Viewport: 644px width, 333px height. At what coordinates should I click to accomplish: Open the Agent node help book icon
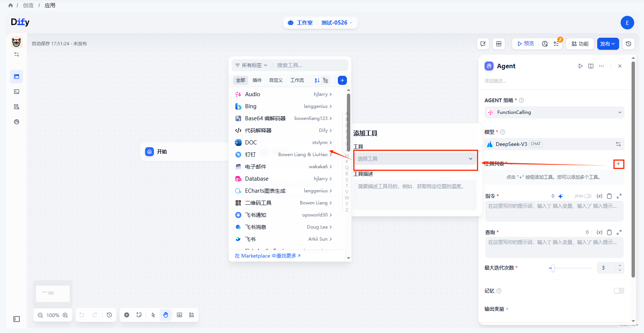[x=591, y=66]
